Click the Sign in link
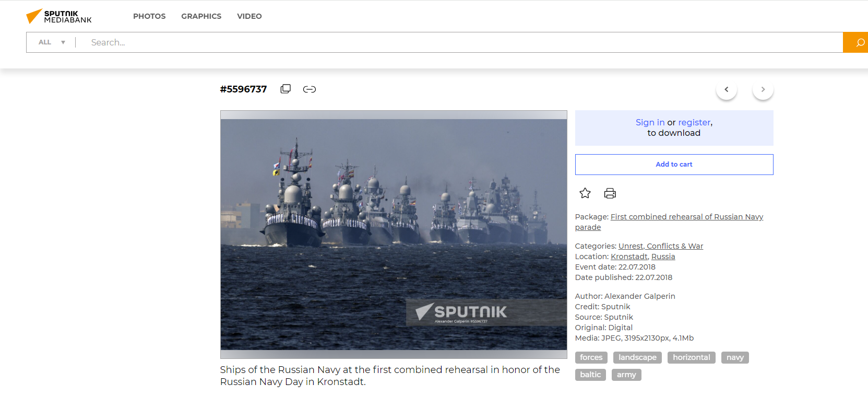Viewport: 868px width, 396px height. [650, 122]
